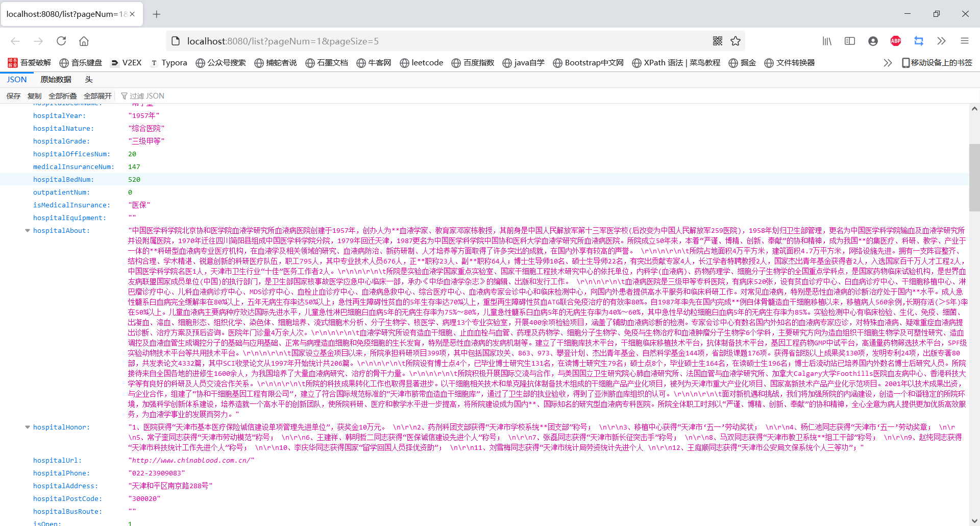Show more toolbar extensions chevron
This screenshot has width=980, height=526.
tap(942, 41)
